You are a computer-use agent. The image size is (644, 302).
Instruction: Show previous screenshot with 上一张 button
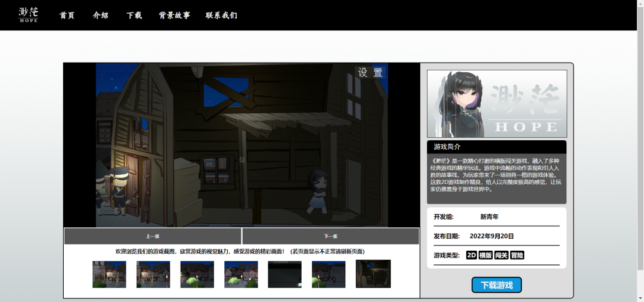click(153, 236)
